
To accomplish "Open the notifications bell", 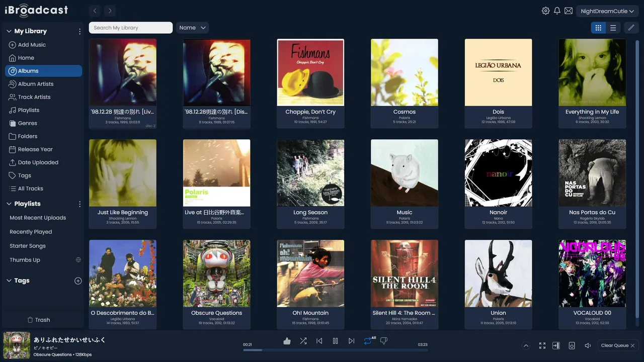I will [x=557, y=11].
